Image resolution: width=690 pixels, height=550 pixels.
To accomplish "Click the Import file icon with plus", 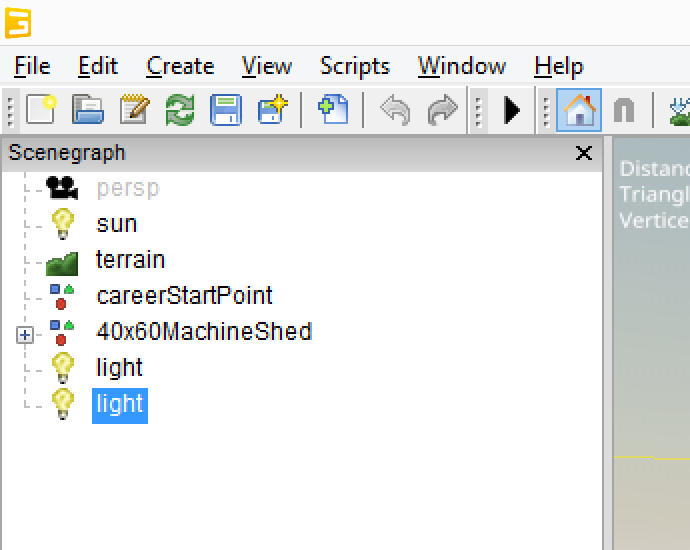I will (332, 110).
